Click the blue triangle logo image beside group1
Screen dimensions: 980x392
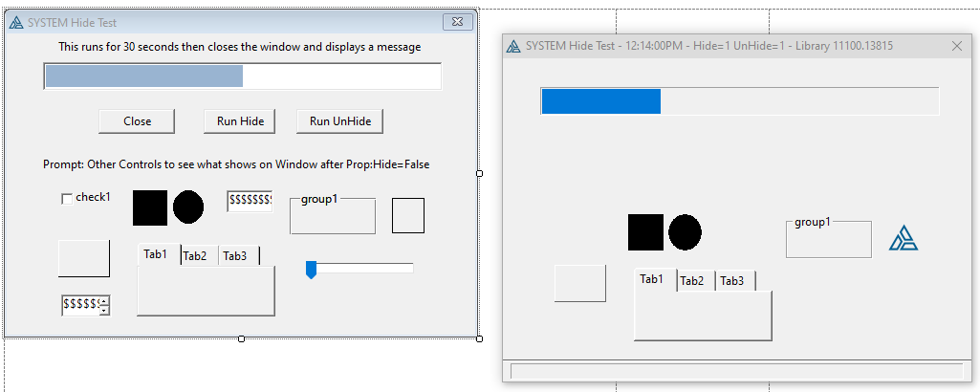(903, 239)
